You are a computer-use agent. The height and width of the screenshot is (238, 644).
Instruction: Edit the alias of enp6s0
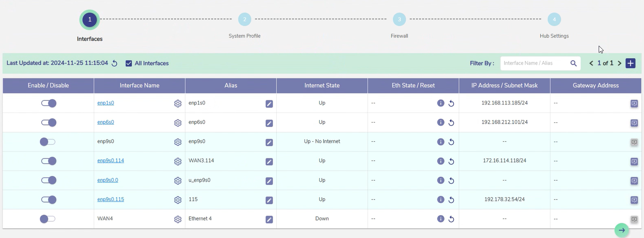(269, 123)
